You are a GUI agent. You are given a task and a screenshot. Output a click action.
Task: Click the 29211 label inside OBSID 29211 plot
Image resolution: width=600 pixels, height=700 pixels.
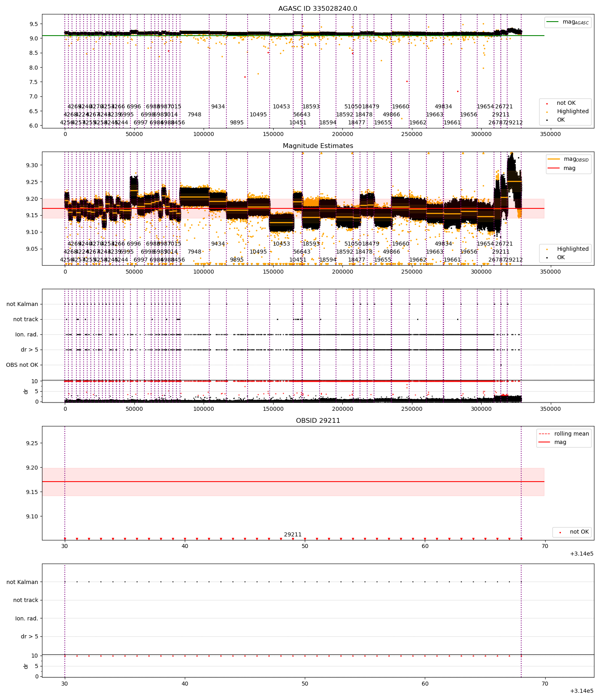293,535
